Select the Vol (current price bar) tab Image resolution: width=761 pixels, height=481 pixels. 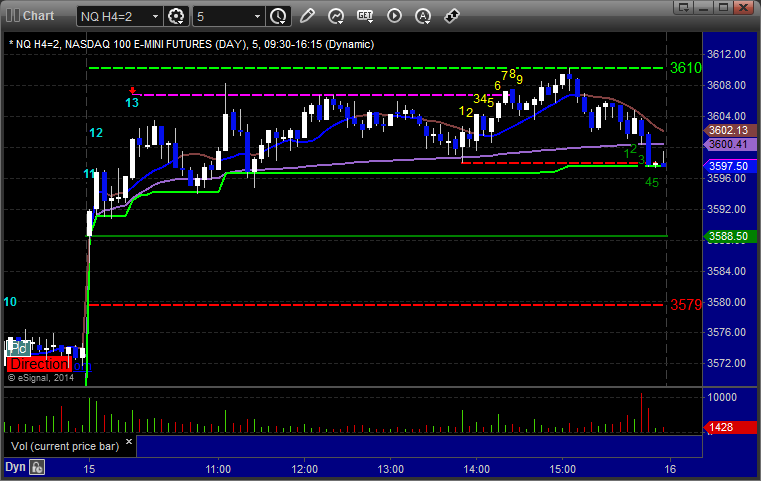(65, 446)
